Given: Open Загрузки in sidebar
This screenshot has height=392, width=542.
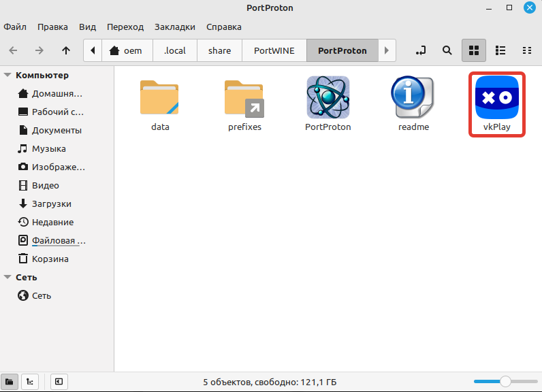Looking at the screenshot, I should [44, 203].
